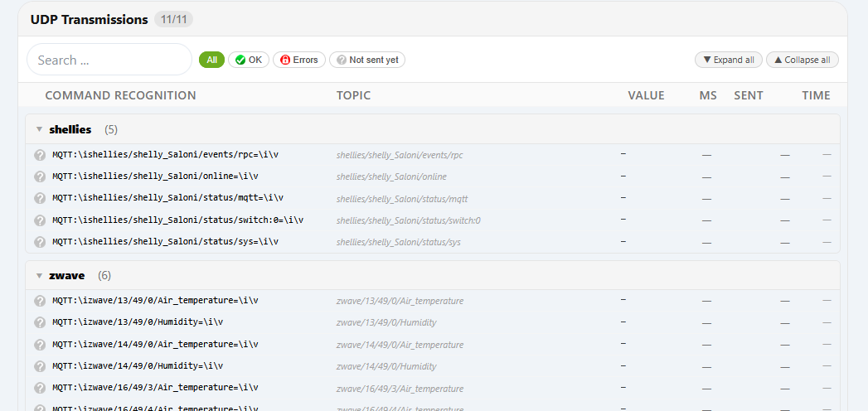Select command MQTT:\ishellies/shelly_Saloni/status/mqtt=\i\v

click(x=168, y=197)
